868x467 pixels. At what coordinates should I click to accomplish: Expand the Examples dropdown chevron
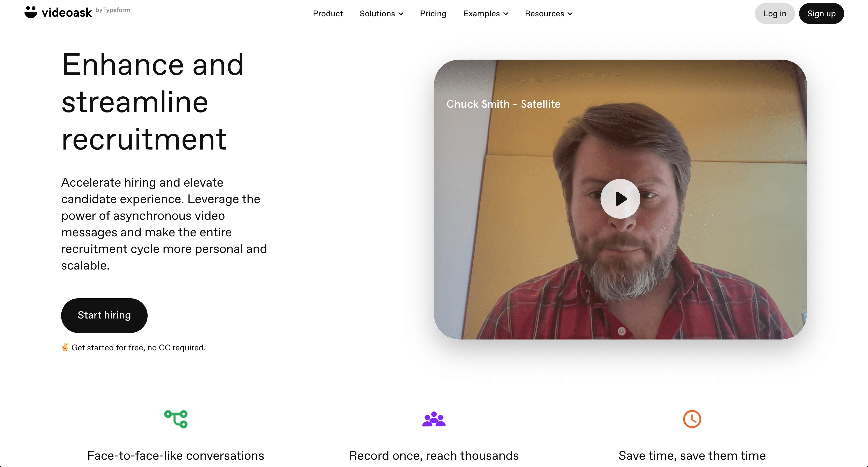506,14
